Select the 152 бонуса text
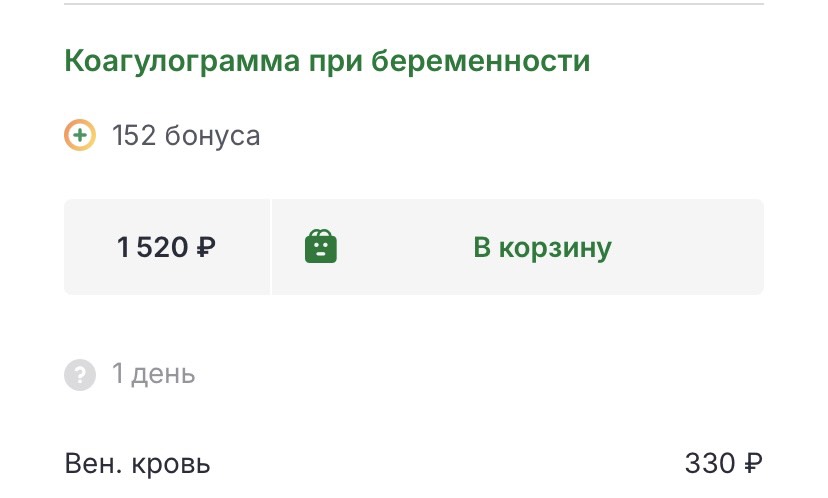The height and width of the screenshot is (498, 828). (186, 135)
